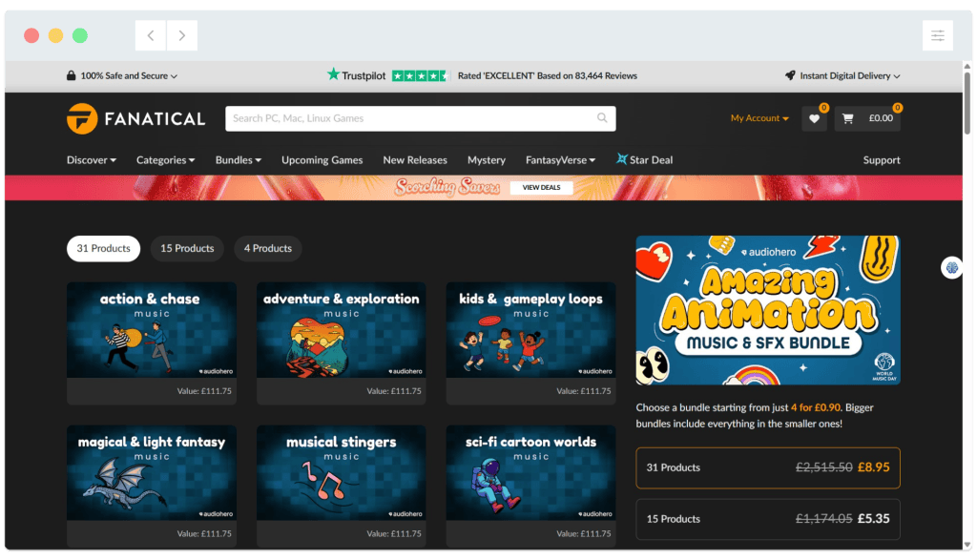Click the rocket instant delivery icon

790,75
